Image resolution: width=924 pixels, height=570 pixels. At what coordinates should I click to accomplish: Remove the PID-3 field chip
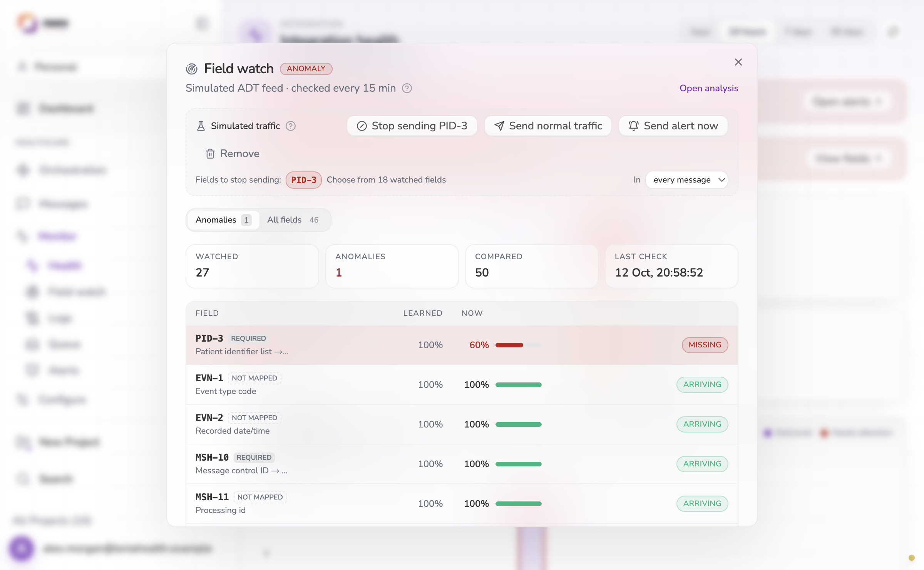tap(304, 180)
